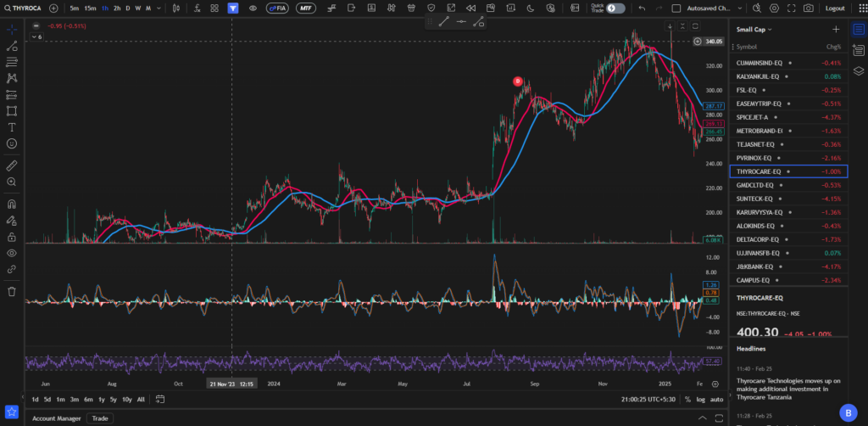
Task: Add symbol to compare with plus icon
Action: coord(53,8)
